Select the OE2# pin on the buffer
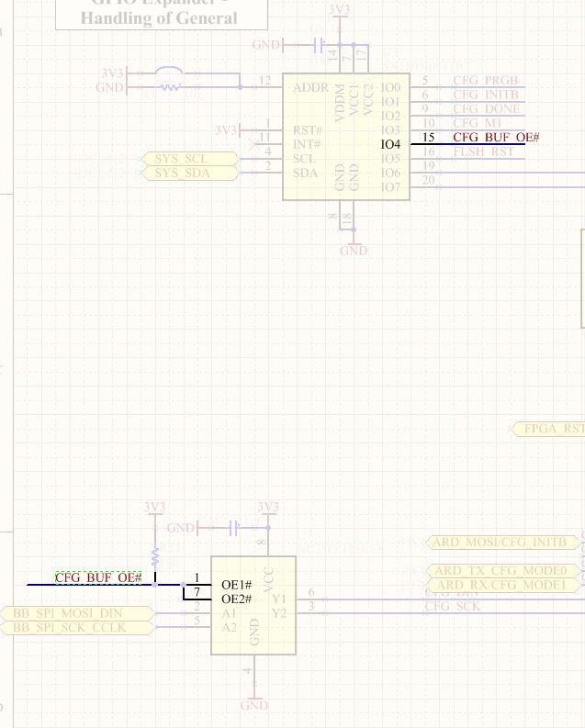This screenshot has height=728, width=585. tap(236, 599)
